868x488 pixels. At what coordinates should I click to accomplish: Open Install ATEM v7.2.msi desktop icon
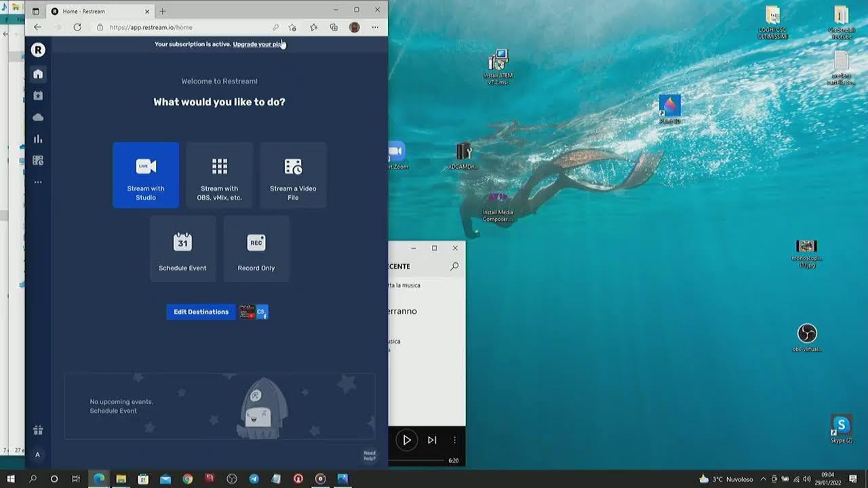click(x=497, y=66)
